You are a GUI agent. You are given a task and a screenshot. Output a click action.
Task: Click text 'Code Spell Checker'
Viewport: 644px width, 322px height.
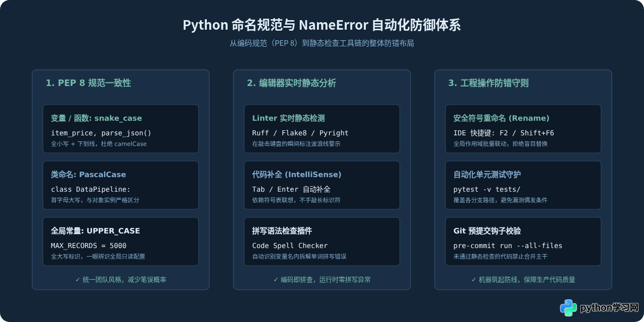(x=290, y=246)
